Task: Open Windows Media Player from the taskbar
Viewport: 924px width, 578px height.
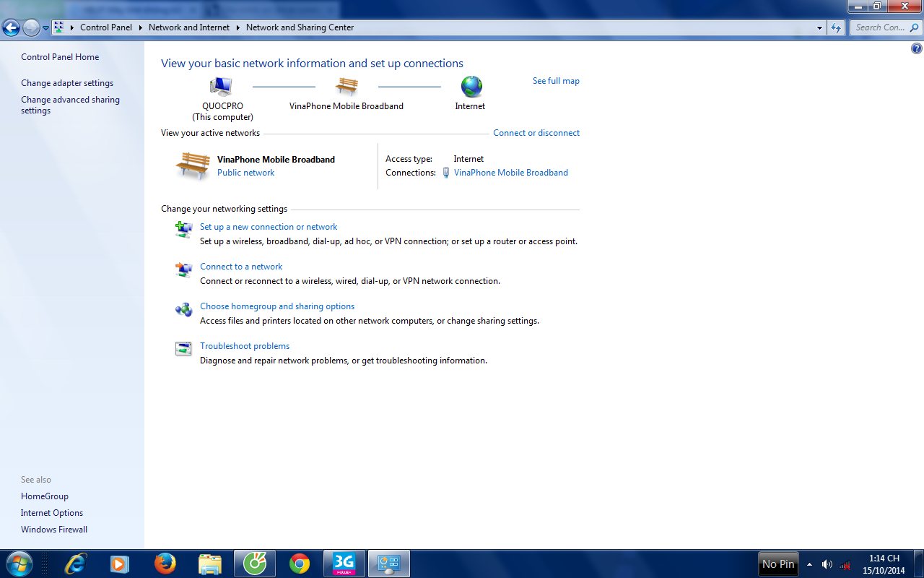Action: coord(120,564)
